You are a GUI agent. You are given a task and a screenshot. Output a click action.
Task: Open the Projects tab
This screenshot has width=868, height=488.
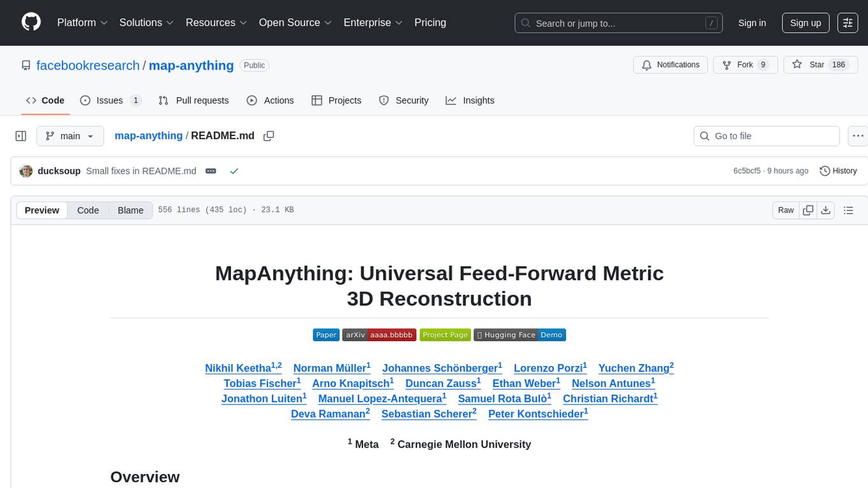click(336, 100)
